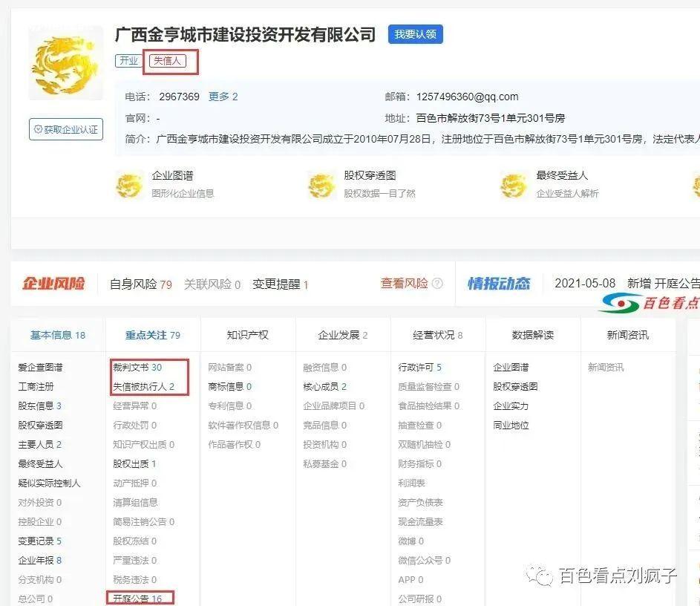Open 严重违法 0
Viewport: 700px width, 606px height.
click(x=135, y=561)
